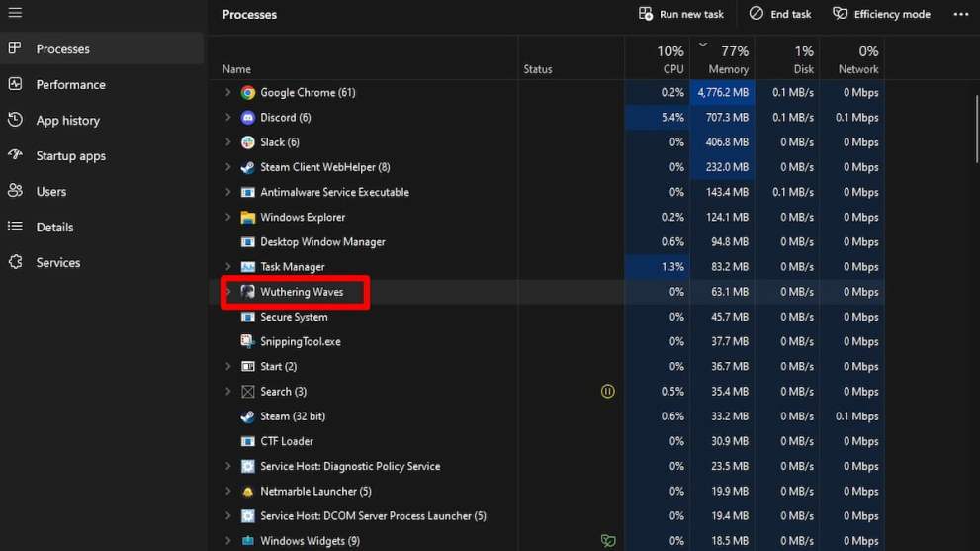Click the Services puzzle icon
This screenshot has height=551, width=980.
coord(15,262)
